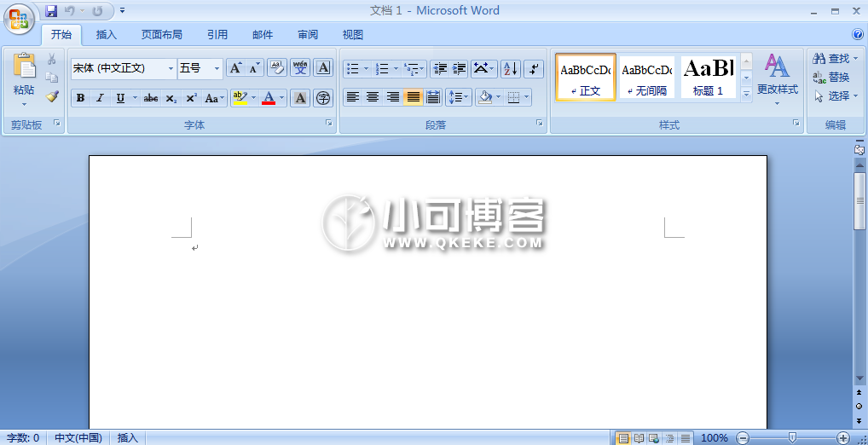868x445 pixels.
Task: Open the 邮件 tab
Action: pos(263,34)
